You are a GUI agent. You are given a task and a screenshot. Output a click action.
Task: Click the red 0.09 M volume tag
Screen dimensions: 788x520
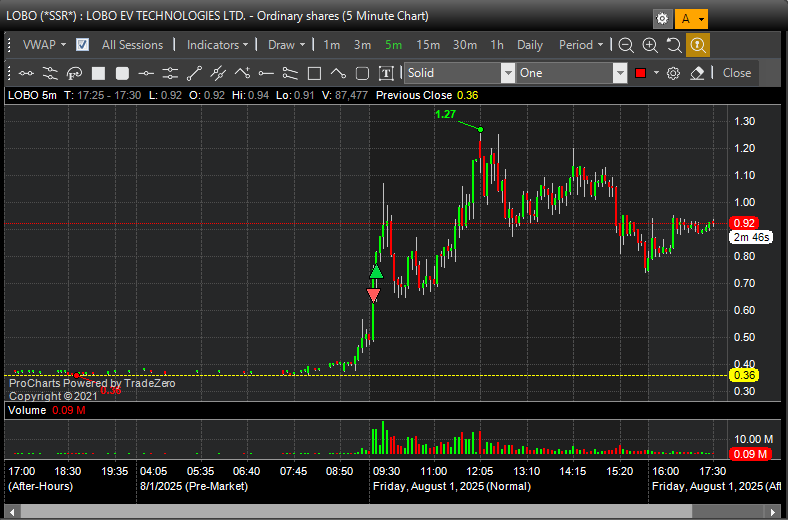coord(750,454)
